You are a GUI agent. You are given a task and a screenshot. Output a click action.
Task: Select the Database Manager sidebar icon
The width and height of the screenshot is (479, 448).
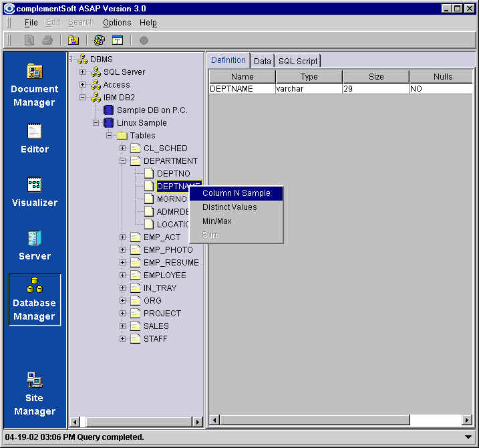(35, 285)
